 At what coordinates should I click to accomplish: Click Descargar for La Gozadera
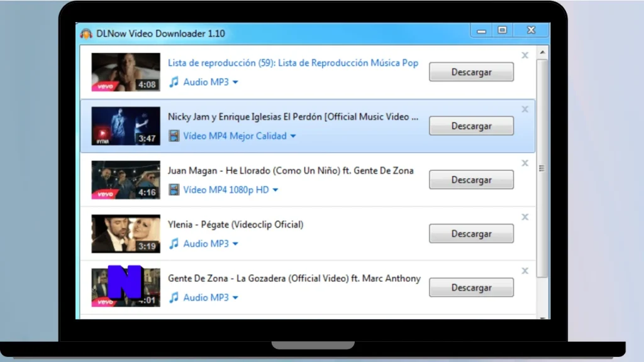471,287
